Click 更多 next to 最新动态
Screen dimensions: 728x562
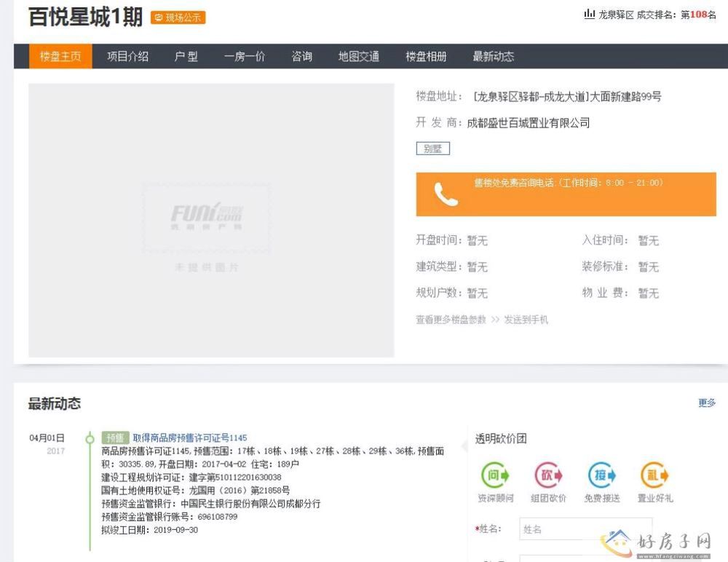706,403
